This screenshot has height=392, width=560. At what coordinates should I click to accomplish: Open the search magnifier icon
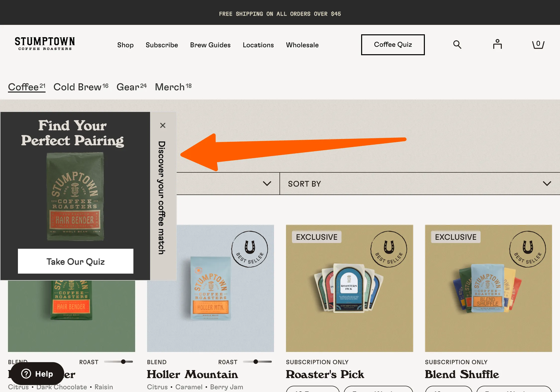point(457,45)
